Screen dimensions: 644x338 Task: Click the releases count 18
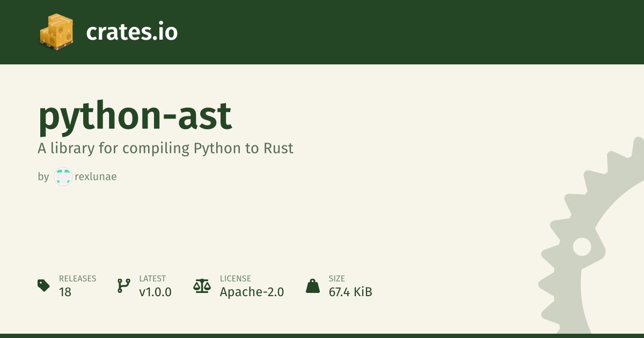[x=65, y=292]
